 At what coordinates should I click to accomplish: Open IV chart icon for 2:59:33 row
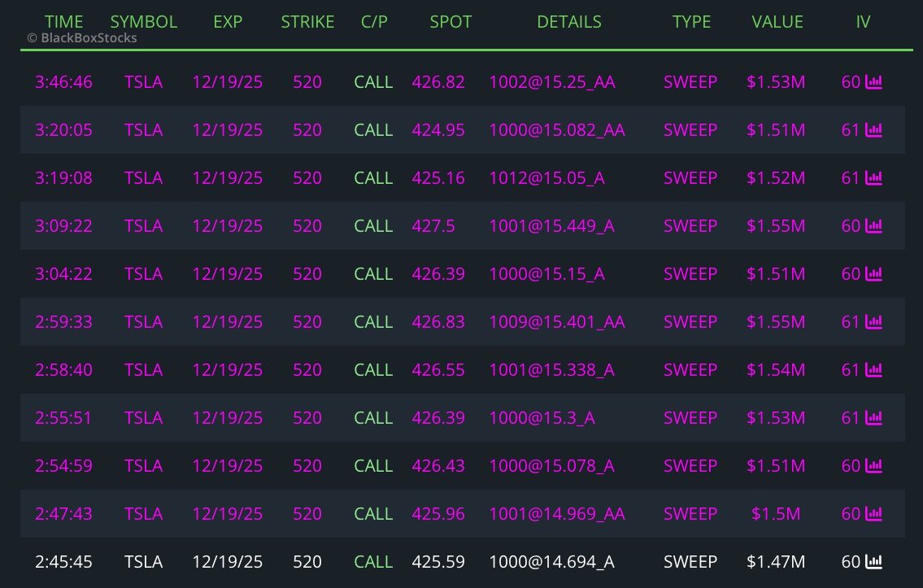873,321
